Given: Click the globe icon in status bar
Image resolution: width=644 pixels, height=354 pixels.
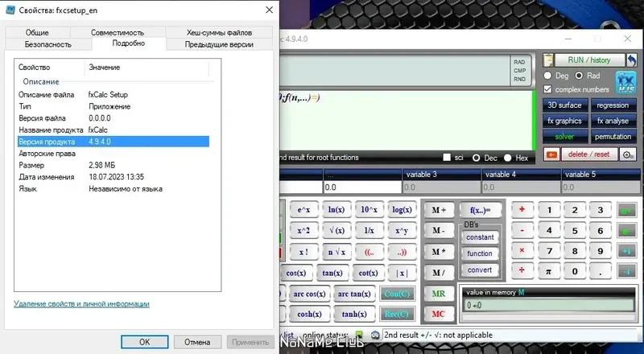Looking at the screenshot, I should point(374,335).
